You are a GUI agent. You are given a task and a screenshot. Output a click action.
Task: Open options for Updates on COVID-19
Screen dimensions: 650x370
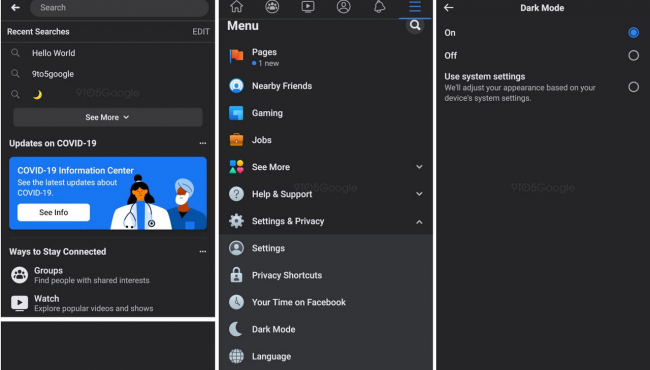click(203, 143)
